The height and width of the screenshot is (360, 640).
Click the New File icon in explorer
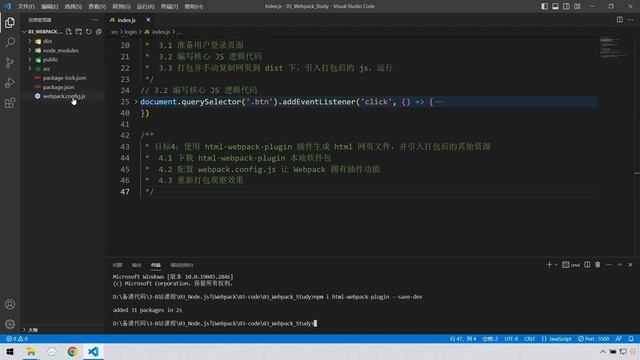[x=69, y=31]
